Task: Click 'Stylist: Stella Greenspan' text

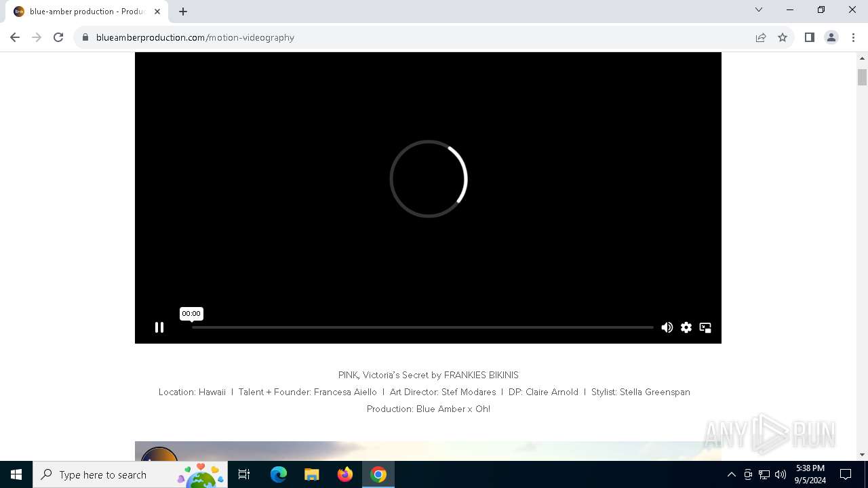Action: (640, 392)
